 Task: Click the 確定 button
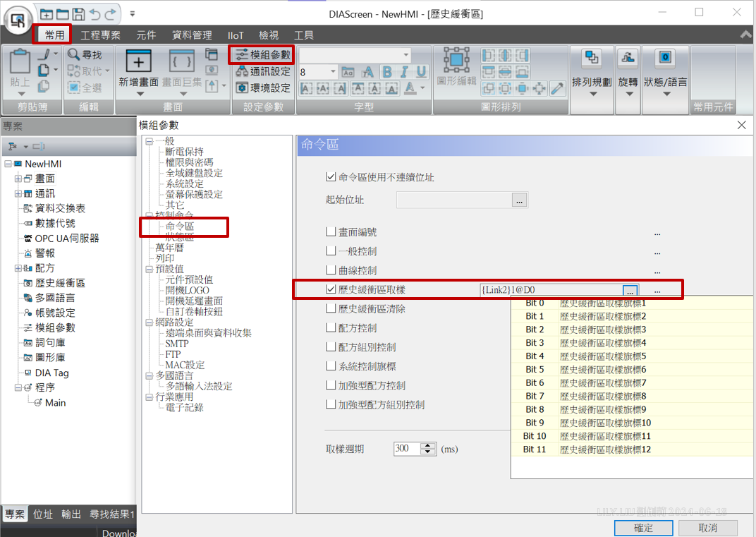(643, 528)
